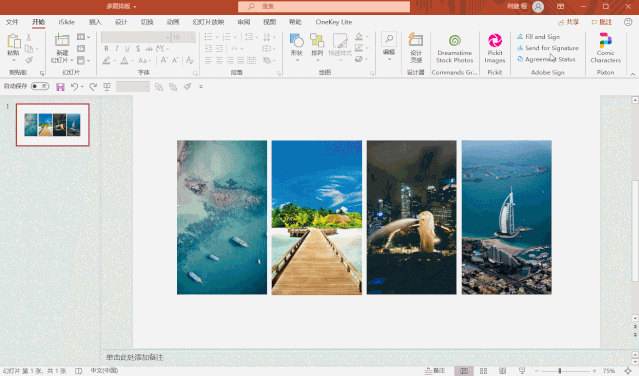Start slideshow from Quick Access Toolbar
This screenshot has height=376, width=639.
(107, 87)
